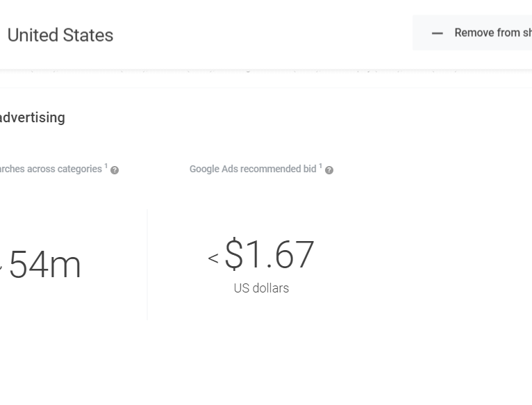Viewport: 532px width, 405px height.
Task: Click the US dollars unit text
Action: pyautogui.click(x=261, y=288)
